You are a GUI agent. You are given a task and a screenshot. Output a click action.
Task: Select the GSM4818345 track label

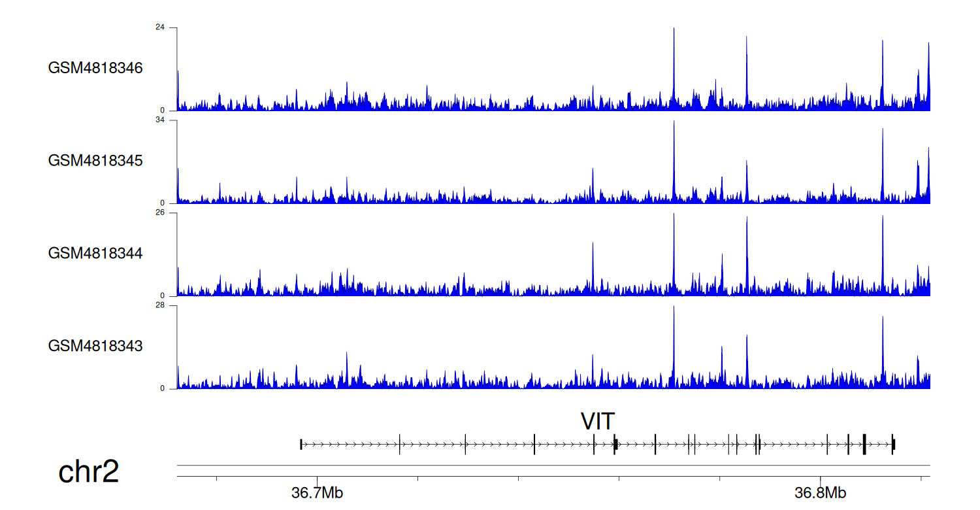95,161
